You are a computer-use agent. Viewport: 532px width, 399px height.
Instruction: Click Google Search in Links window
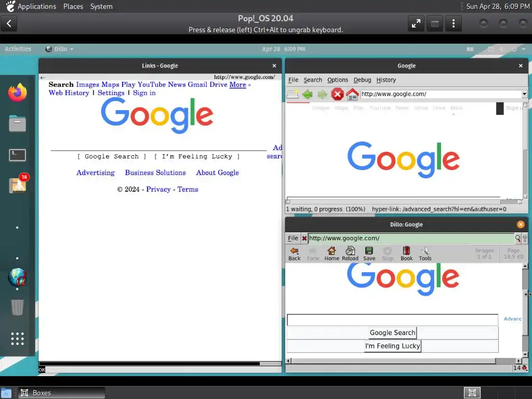112,156
